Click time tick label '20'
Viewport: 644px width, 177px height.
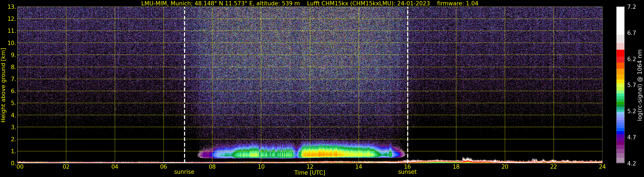coord(505,167)
